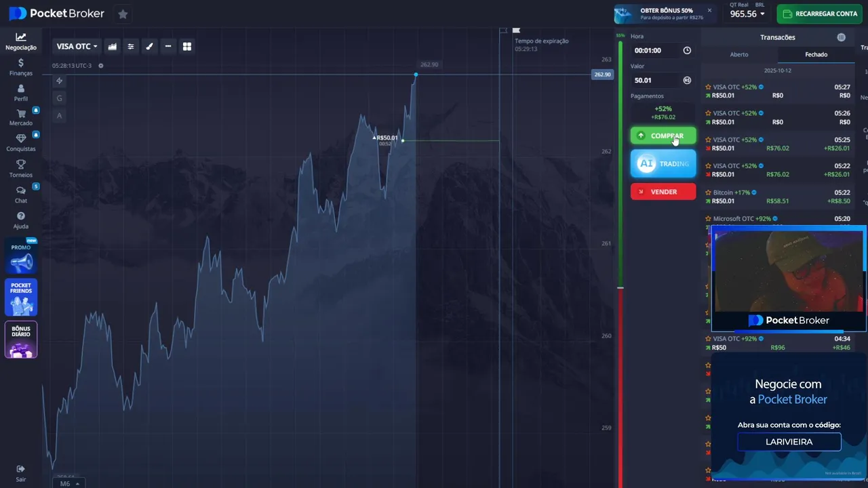
Task: Favorite the VISA OTC 05:27 transaction star
Action: (708, 87)
